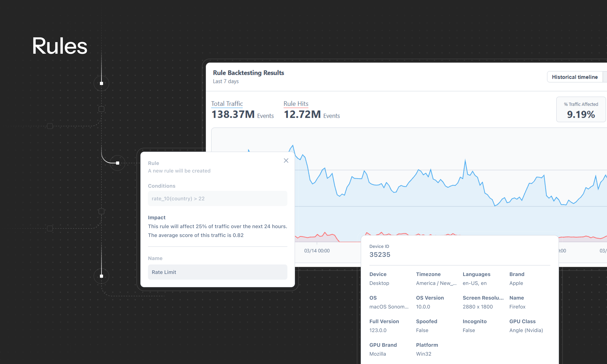Select the lower empty square node on vertical line

(x=101, y=211)
